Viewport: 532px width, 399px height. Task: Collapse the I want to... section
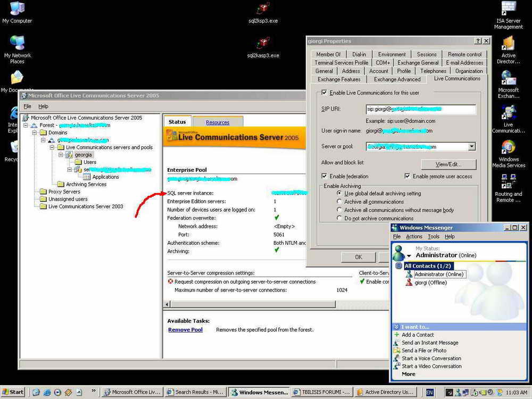pyautogui.click(x=396, y=327)
